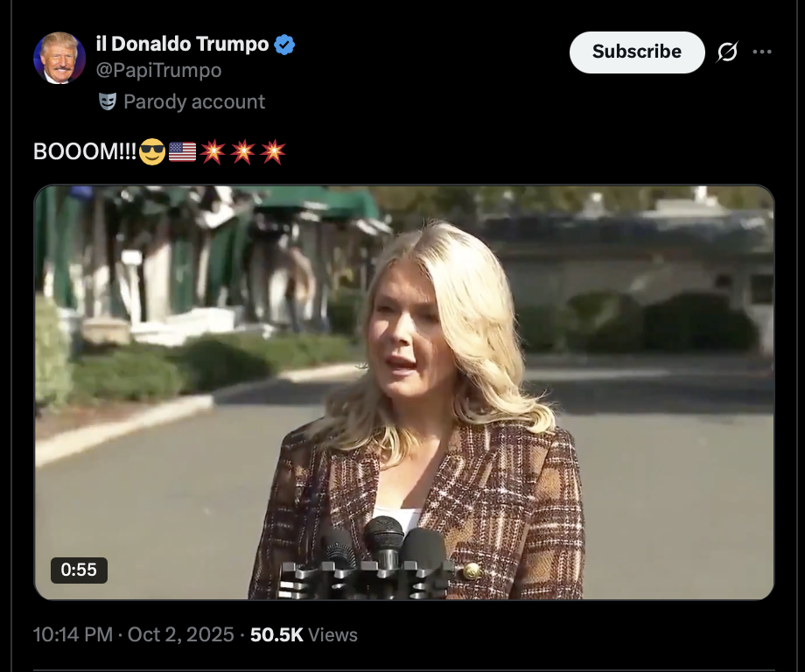Click the last collision emoji

273,151
